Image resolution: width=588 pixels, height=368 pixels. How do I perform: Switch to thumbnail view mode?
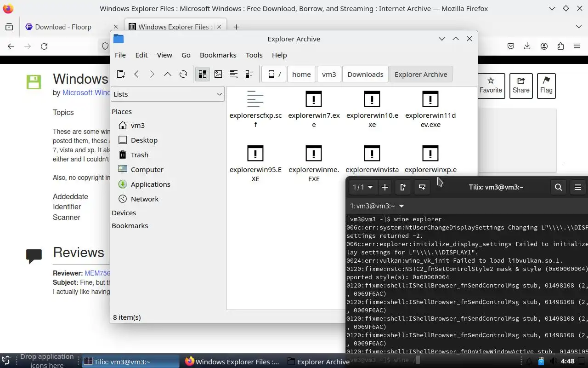[218, 74]
